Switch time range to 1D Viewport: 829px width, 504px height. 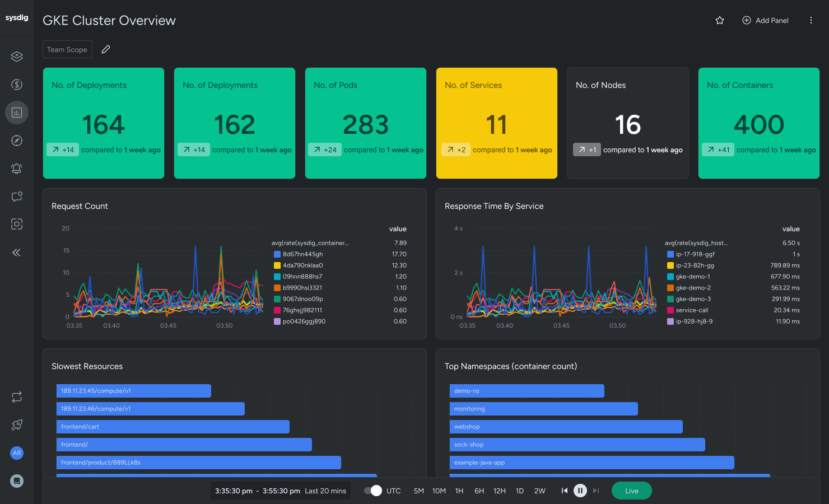tap(519, 491)
